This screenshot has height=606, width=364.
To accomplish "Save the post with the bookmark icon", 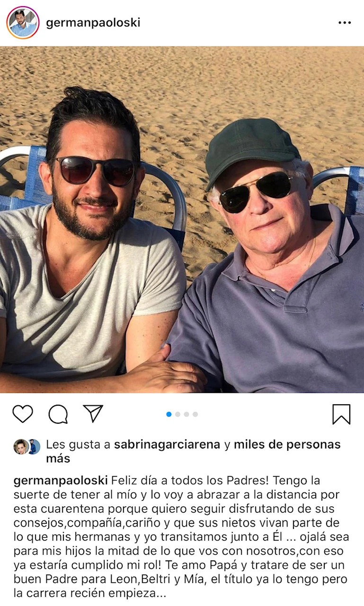I will pos(341,414).
